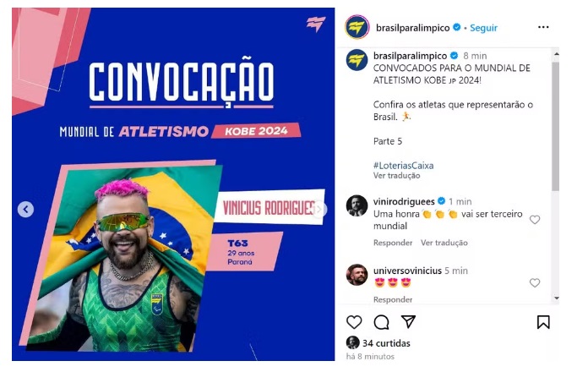The width and height of the screenshot is (588, 372).
Task: Translate vinirodriguees comment with Ver tradução
Action: coord(444,243)
